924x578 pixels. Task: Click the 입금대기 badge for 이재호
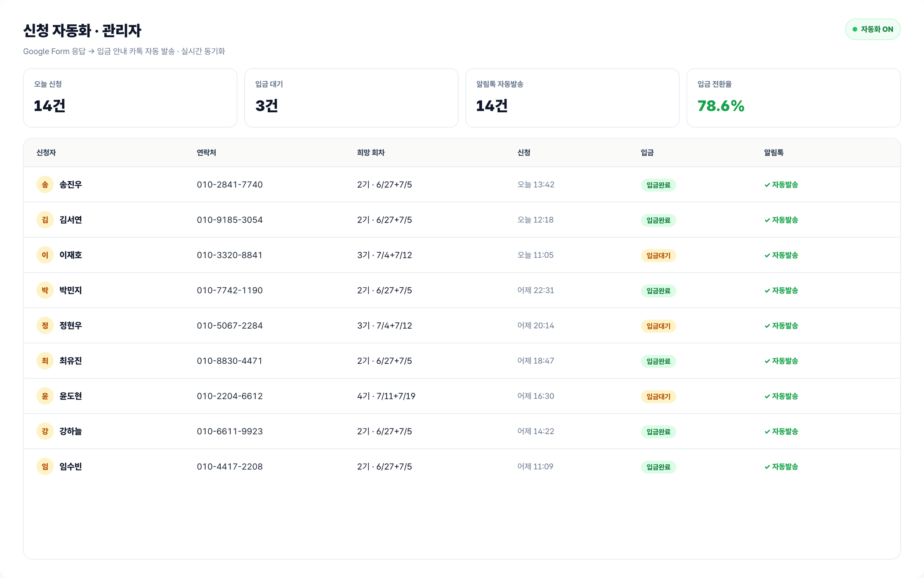[658, 256]
